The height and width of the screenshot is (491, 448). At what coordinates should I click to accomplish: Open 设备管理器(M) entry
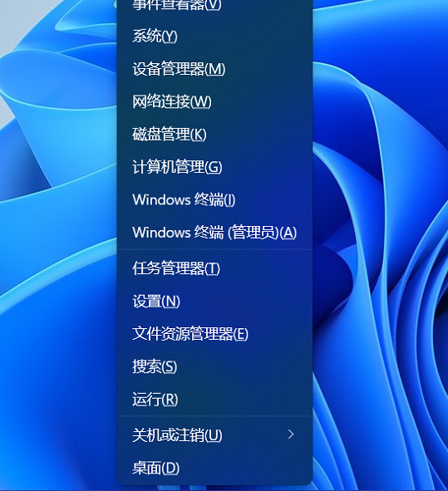pos(214,69)
